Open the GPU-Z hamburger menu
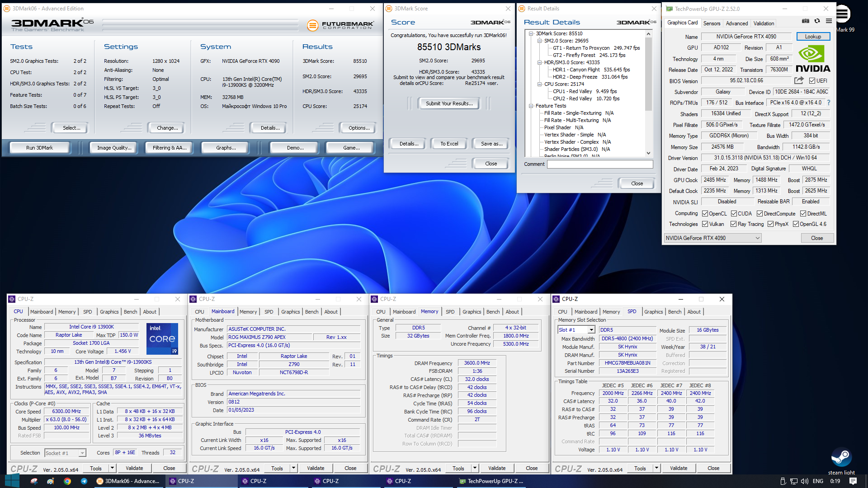868x488 pixels. tap(829, 21)
